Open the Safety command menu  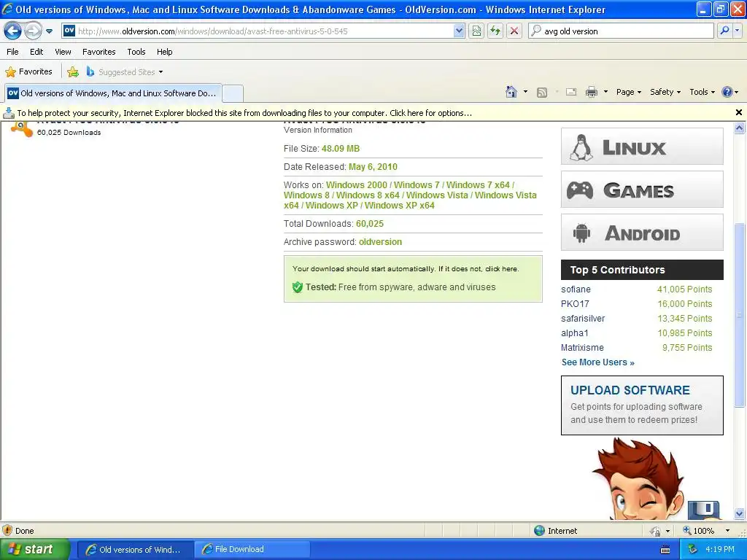pyautogui.click(x=665, y=92)
